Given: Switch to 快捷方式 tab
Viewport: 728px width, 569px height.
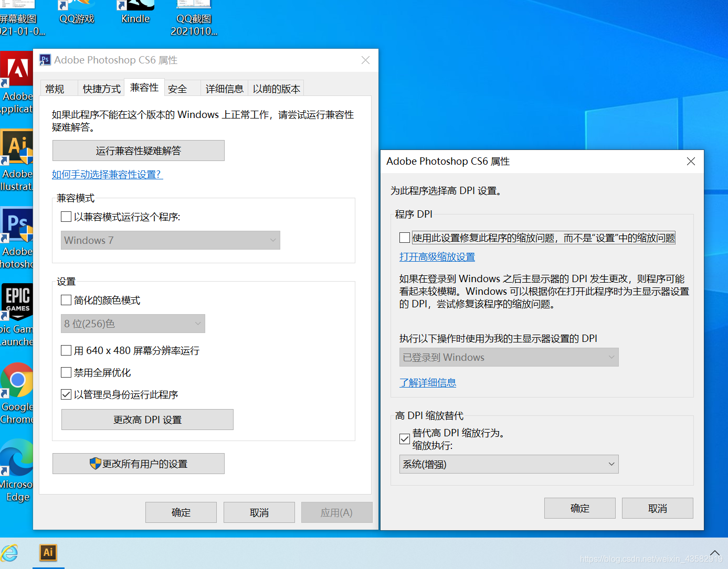Looking at the screenshot, I should pyautogui.click(x=101, y=89).
